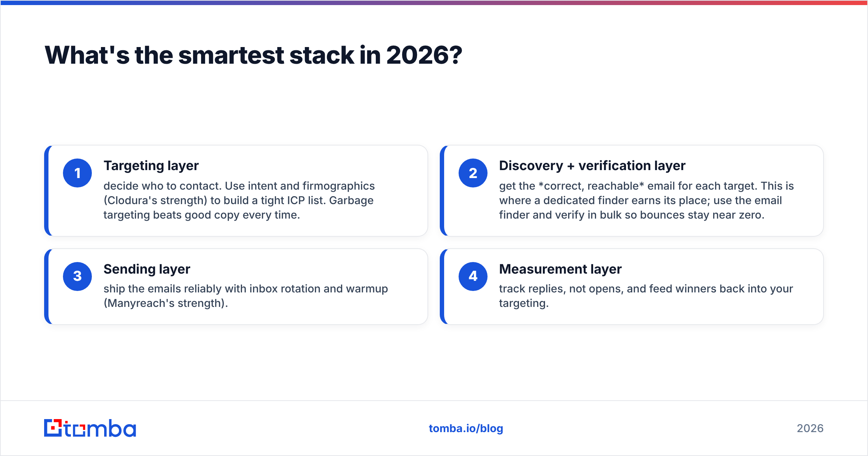This screenshot has height=456, width=868.
Task: Click the Targeting layer description about Clodura
Action: pos(239,200)
